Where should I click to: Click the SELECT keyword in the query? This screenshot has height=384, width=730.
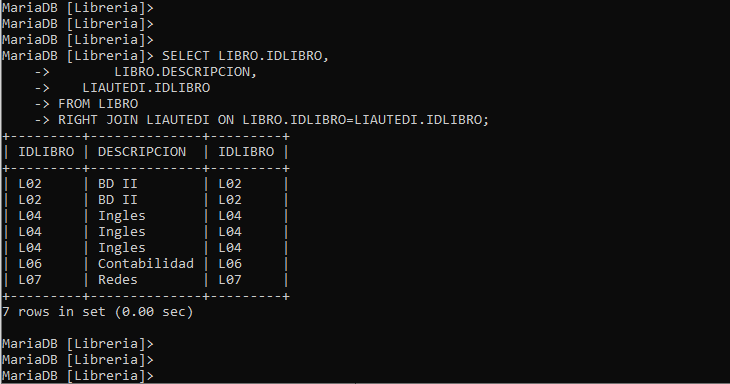pos(186,56)
